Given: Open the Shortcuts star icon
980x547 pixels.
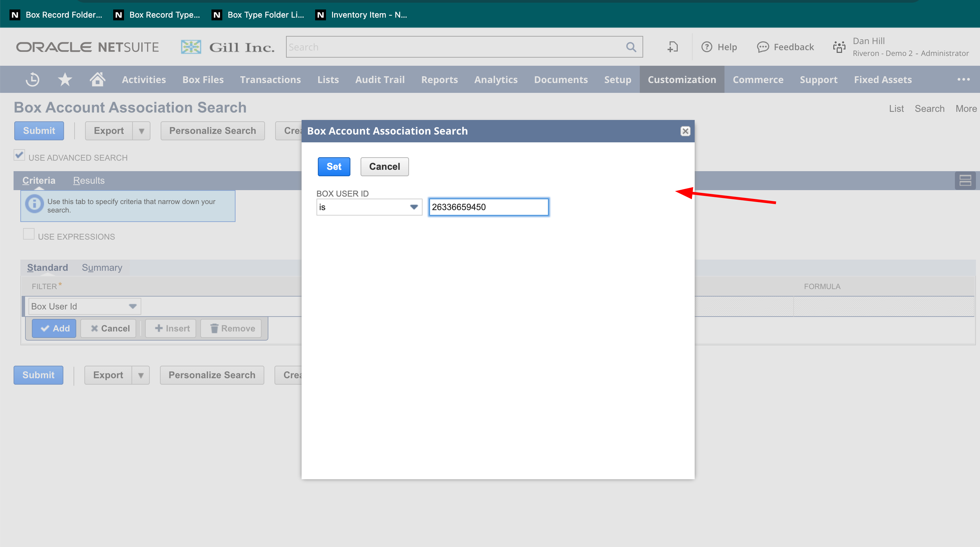Looking at the screenshot, I should [x=65, y=80].
